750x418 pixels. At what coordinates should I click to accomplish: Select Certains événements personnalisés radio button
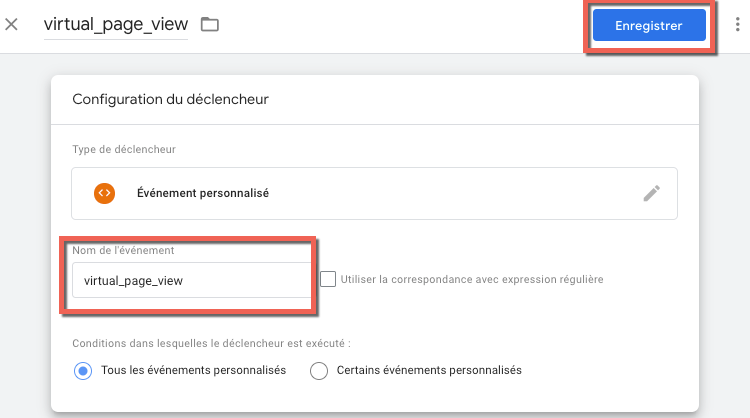coord(319,370)
